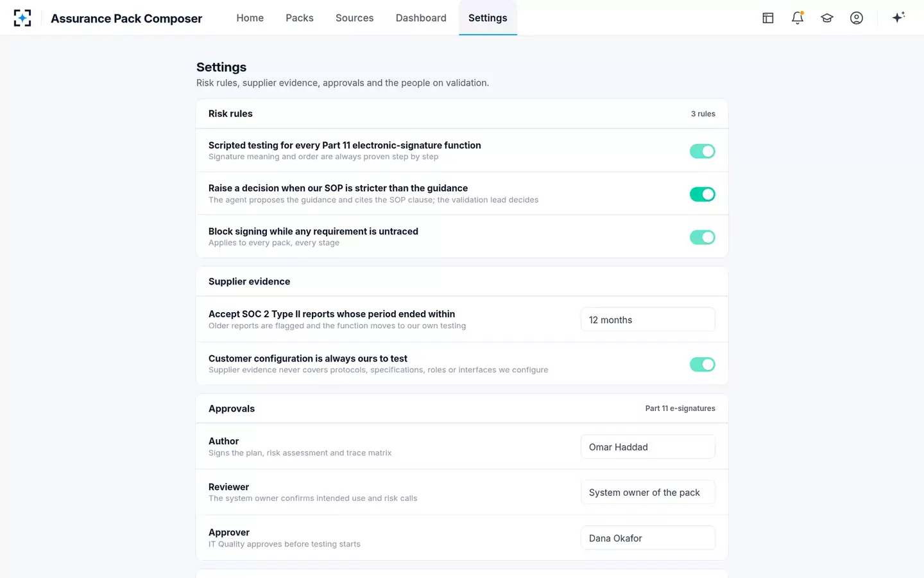Select the Supplier evidence section heading
The height and width of the screenshot is (578, 924).
click(x=249, y=281)
